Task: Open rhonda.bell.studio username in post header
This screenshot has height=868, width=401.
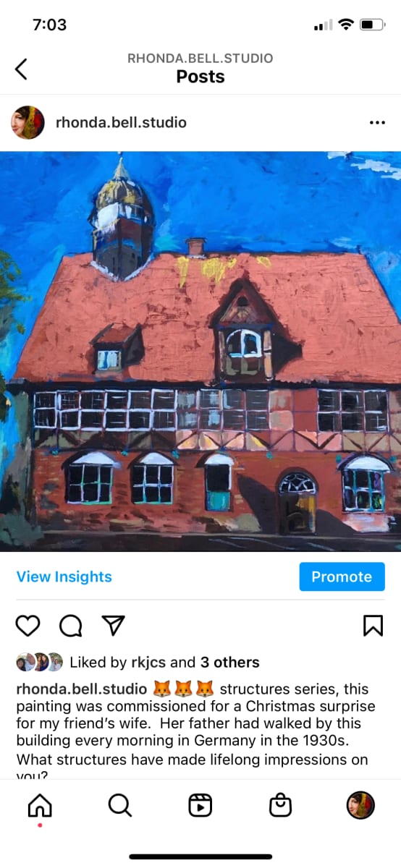Action: tap(121, 122)
